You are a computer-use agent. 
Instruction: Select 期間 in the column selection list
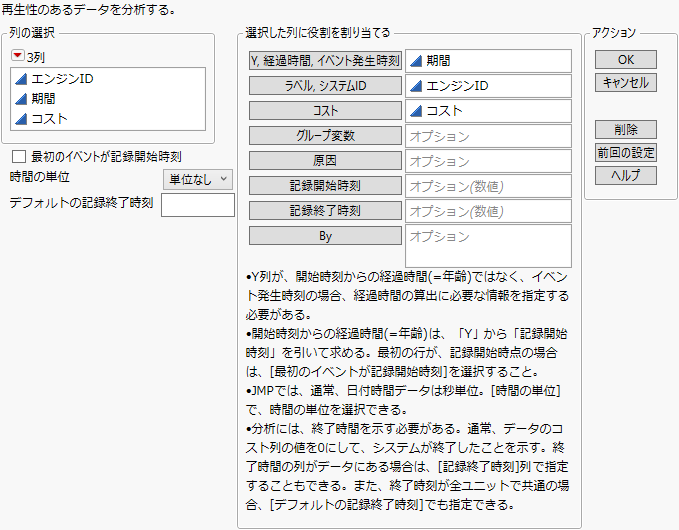(x=43, y=99)
